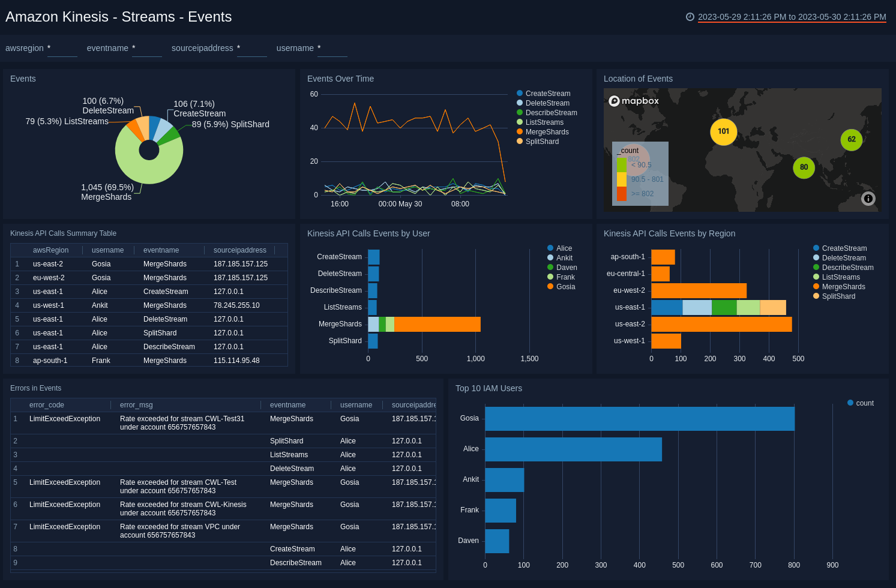896x588 pixels.
Task: Click the sourceipaddress filter input
Action: 251,49
